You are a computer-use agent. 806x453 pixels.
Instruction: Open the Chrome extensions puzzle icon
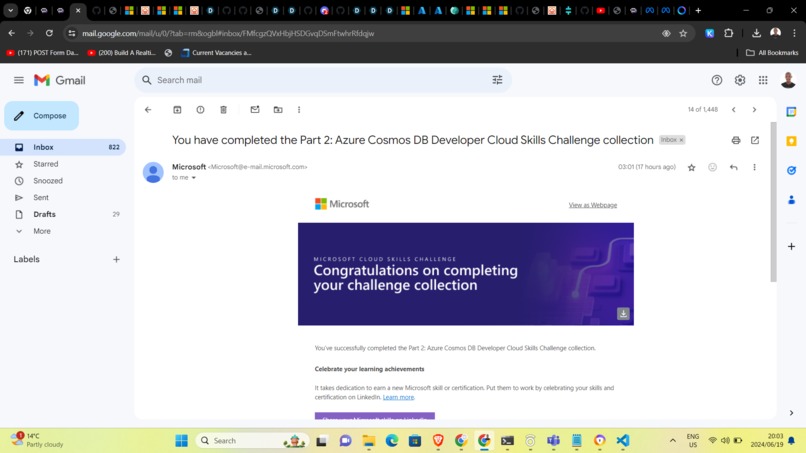click(x=728, y=33)
